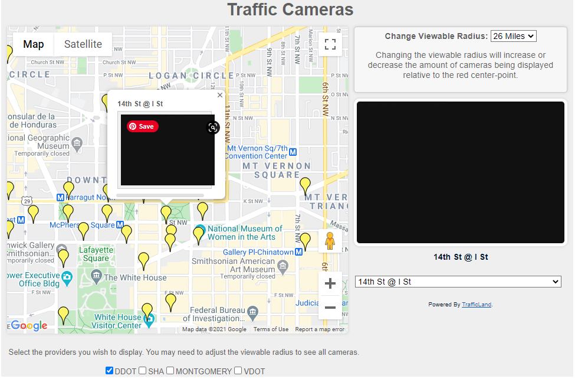Click the Farragut North metro station icon
The image size is (588, 392).
click(x=60, y=197)
